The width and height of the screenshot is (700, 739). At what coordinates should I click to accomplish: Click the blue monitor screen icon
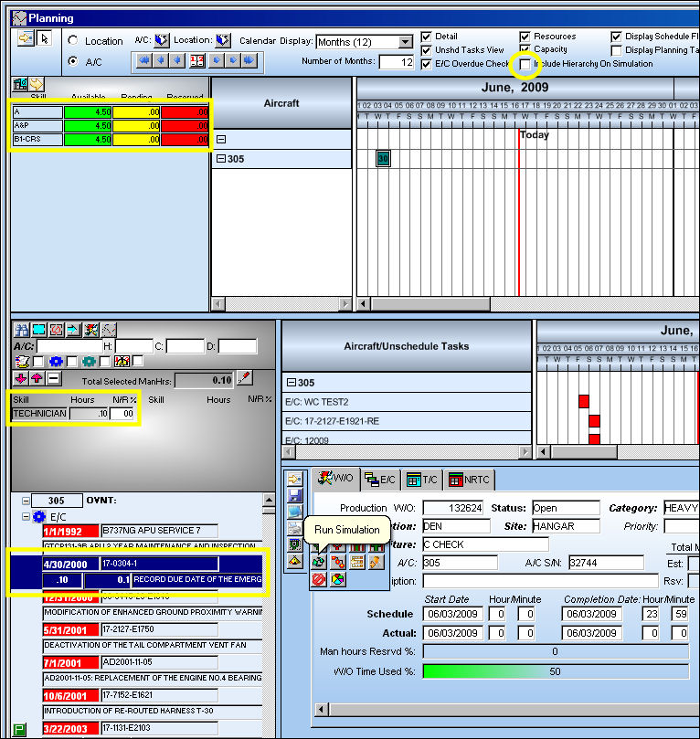pos(295,512)
